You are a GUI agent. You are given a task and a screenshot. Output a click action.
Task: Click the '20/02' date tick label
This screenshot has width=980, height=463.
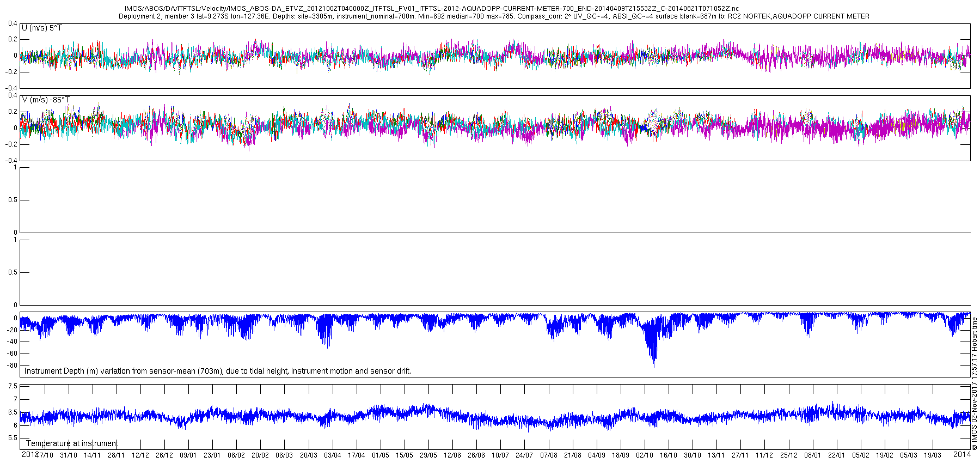tap(260, 455)
